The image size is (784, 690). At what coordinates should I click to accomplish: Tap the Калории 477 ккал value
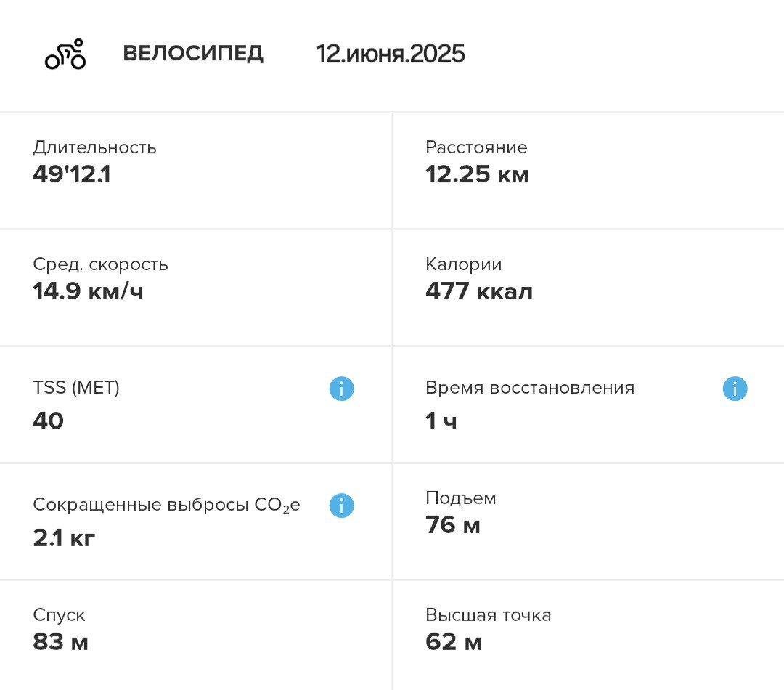[479, 291]
